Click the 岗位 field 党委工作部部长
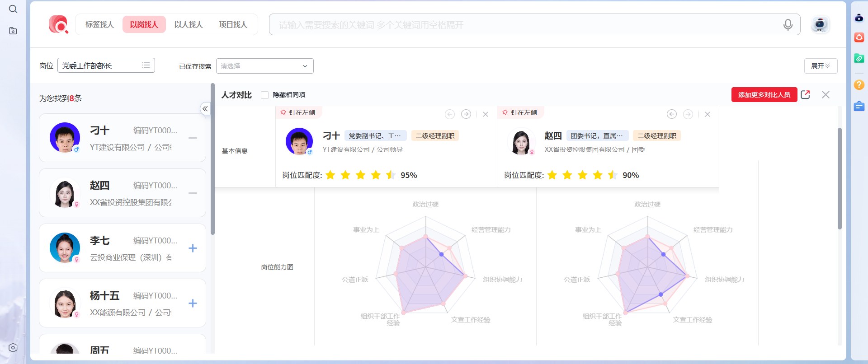The height and width of the screenshot is (364, 868). (106, 65)
